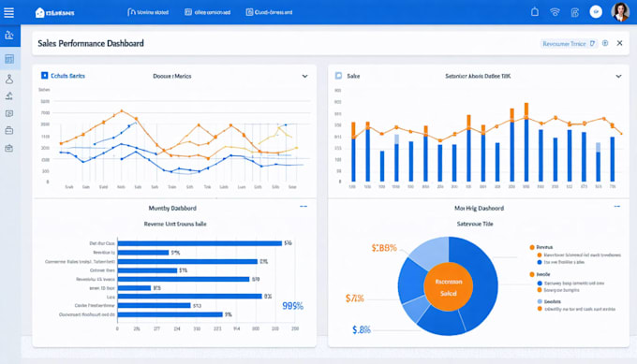The height and width of the screenshot is (364, 637).
Task: Click the wifi signal icon in top bar
Action: click(x=555, y=12)
